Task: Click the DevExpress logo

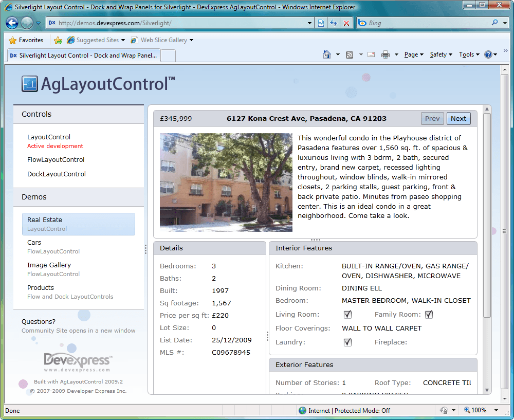Action: click(78, 362)
